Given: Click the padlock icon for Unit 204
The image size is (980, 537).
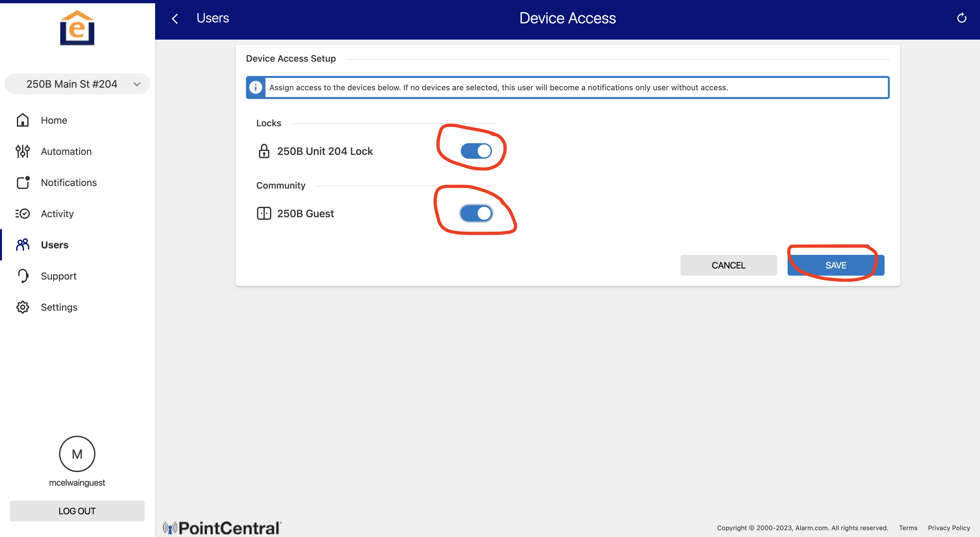Looking at the screenshot, I should coord(263,151).
